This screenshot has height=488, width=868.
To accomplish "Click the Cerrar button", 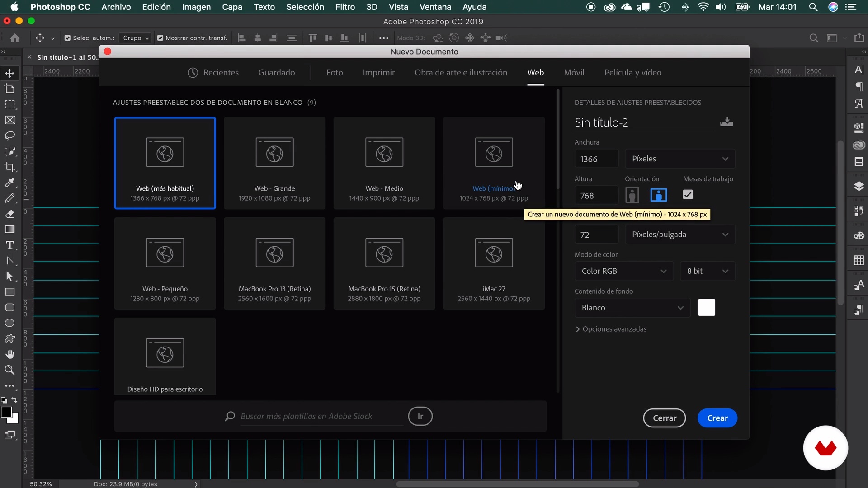I will [x=665, y=418].
